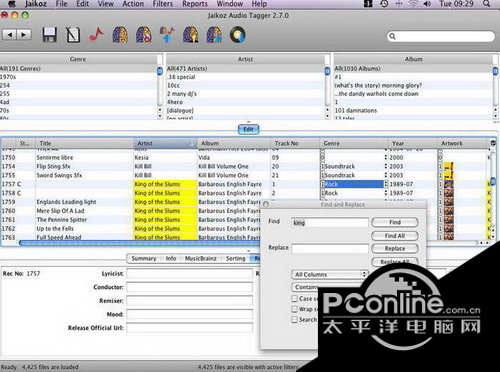Click the vinyl record disc toolbar icon
Image resolution: width=500 pixels, height=372 pixels.
(x=238, y=35)
